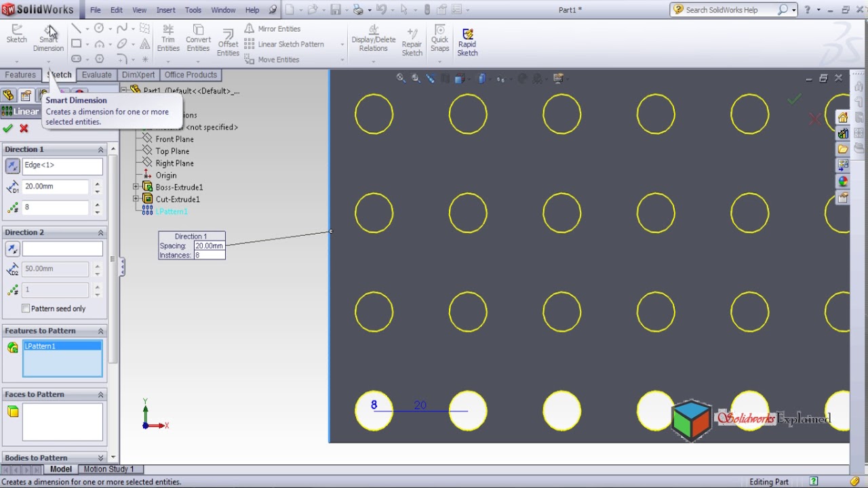This screenshot has height=488, width=868.
Task: Accept pattern with green checkmark OK
Action: point(8,128)
